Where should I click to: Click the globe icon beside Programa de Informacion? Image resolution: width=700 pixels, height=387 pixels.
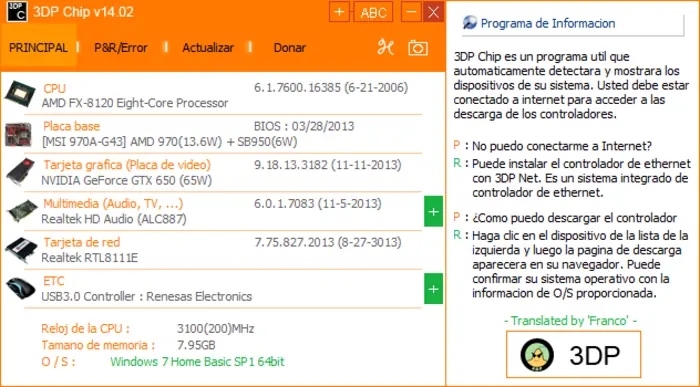pos(470,22)
